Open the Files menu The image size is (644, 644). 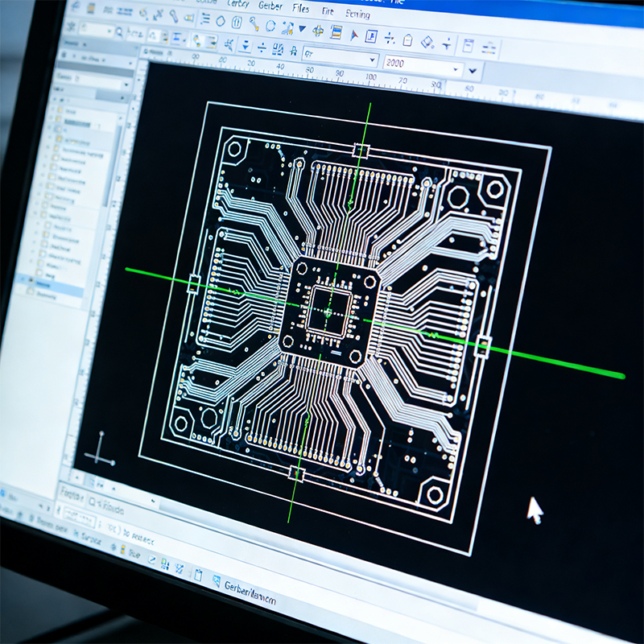point(300,9)
